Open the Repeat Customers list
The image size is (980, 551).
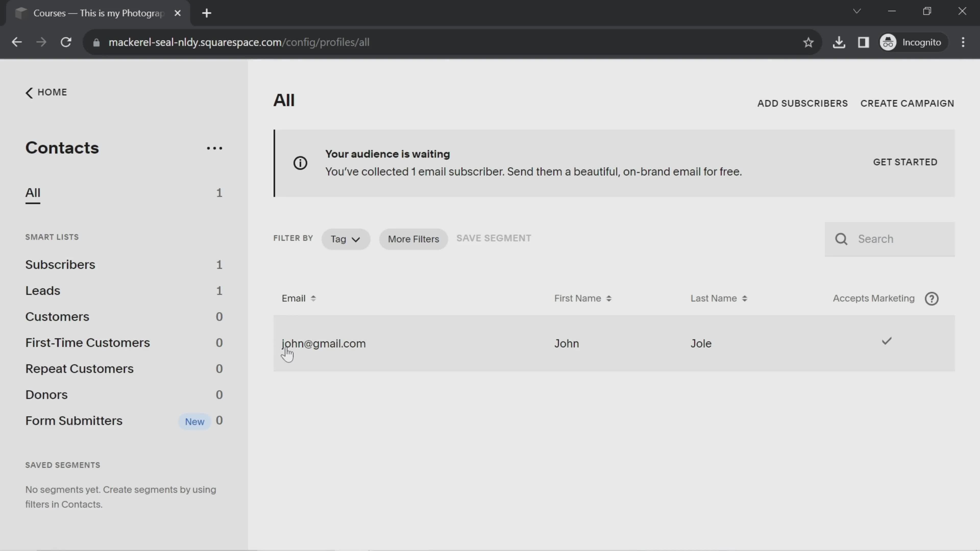(80, 369)
